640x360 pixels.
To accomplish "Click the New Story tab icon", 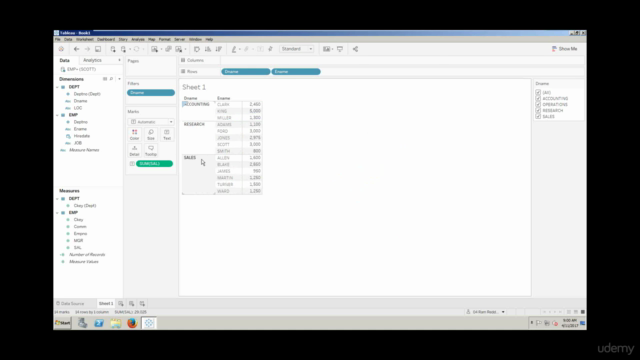I will (x=142, y=304).
